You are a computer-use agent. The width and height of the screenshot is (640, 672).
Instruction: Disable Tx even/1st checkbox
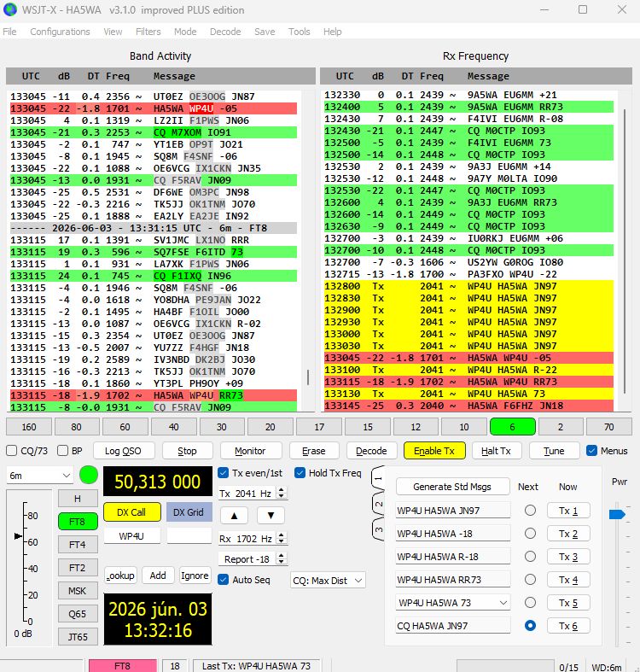tap(224, 473)
